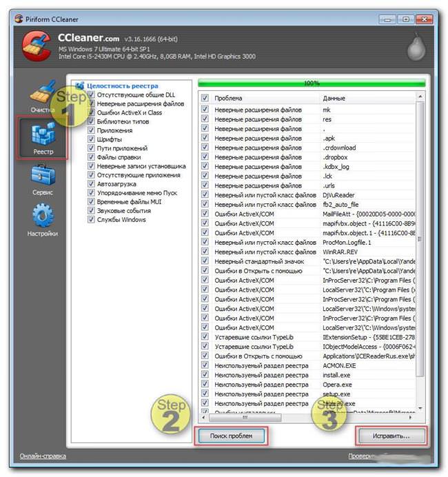Click Поиск проблем scan button
The height and width of the screenshot is (477, 448).
[x=232, y=436]
